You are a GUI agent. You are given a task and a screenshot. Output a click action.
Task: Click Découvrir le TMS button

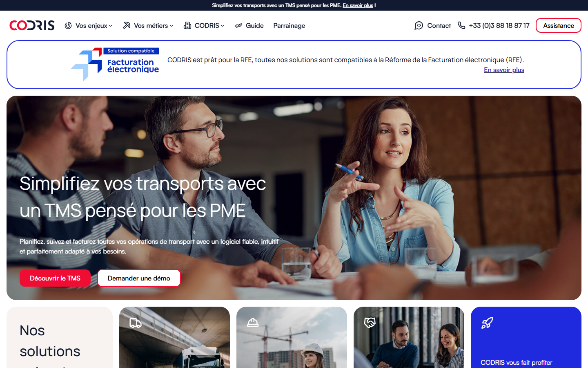tap(55, 278)
